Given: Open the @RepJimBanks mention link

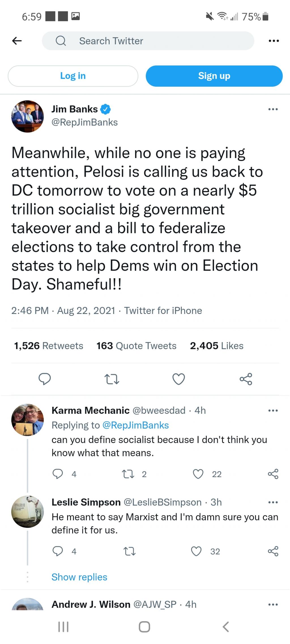Looking at the screenshot, I should [135, 425].
